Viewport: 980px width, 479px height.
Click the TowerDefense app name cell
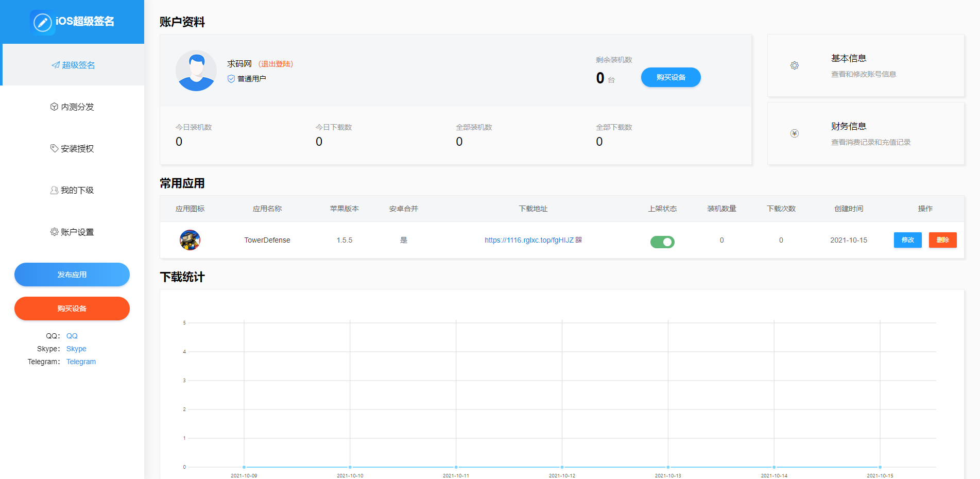tap(267, 240)
